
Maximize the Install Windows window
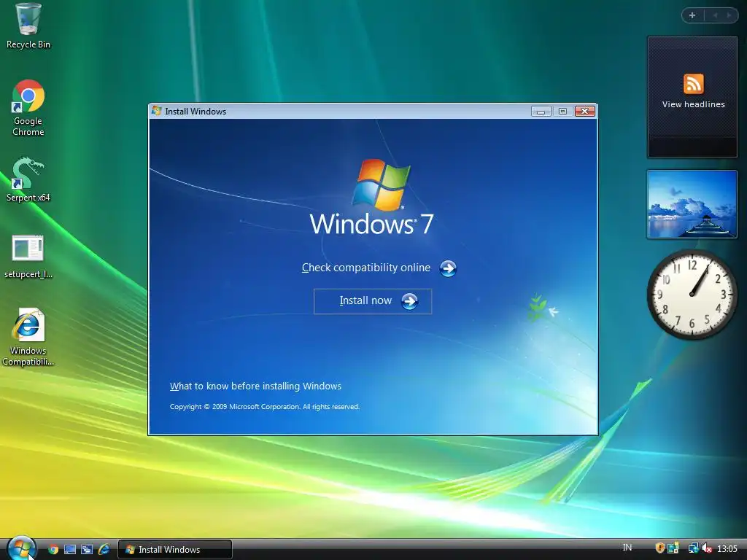coord(562,112)
